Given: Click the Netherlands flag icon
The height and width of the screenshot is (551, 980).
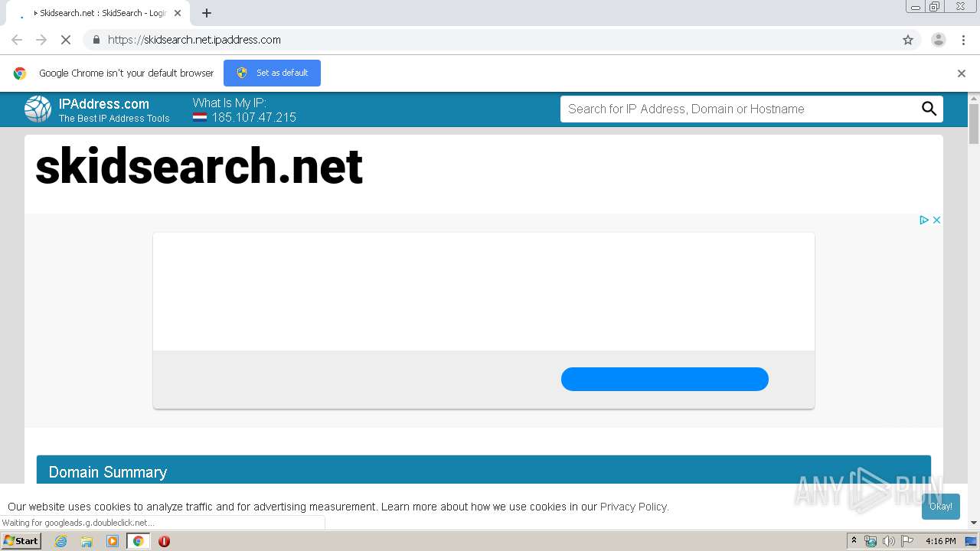Looking at the screenshot, I should pos(200,118).
